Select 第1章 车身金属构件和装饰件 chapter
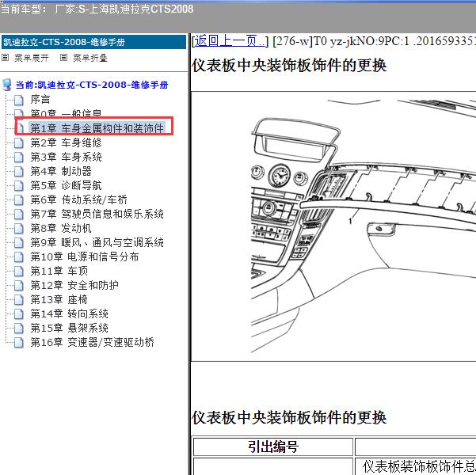This screenshot has height=475, width=476. [97, 128]
